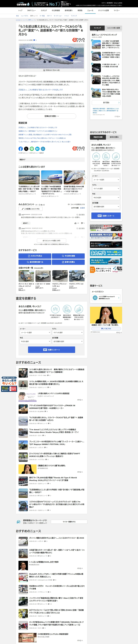Screen dimensions: 138x644
Task: Click the この記事にコメントする button
Action: [31, 209]
